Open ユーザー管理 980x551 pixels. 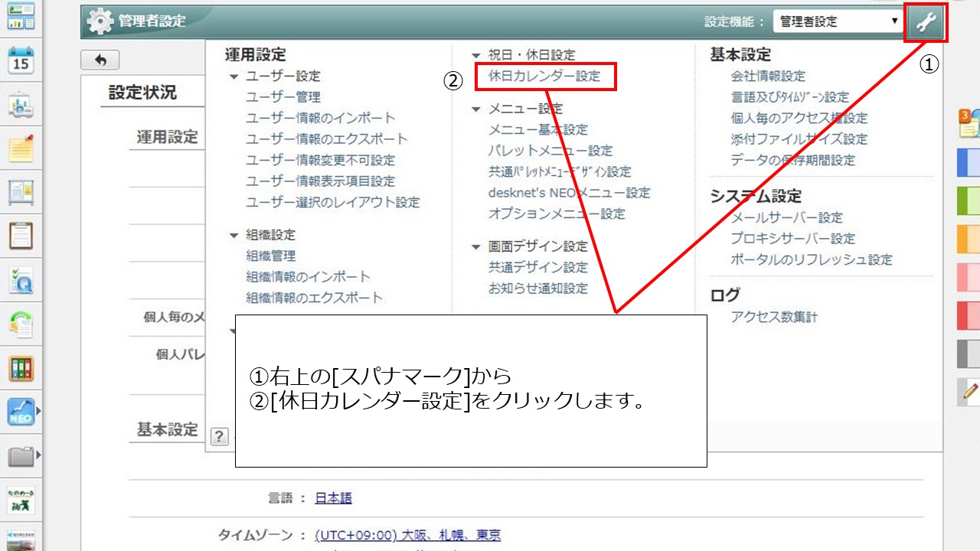[x=283, y=97]
